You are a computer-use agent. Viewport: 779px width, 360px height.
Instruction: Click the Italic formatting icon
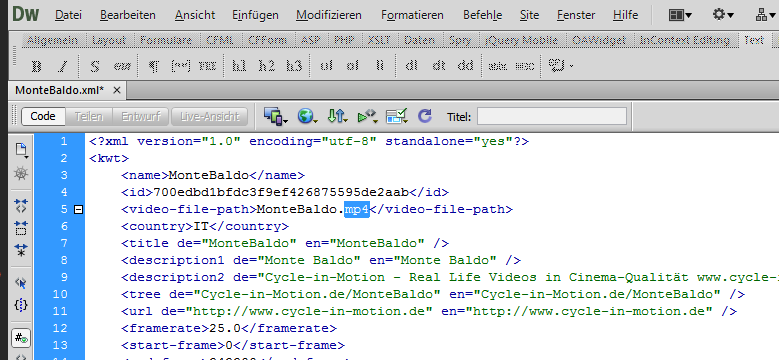pyautogui.click(x=64, y=66)
